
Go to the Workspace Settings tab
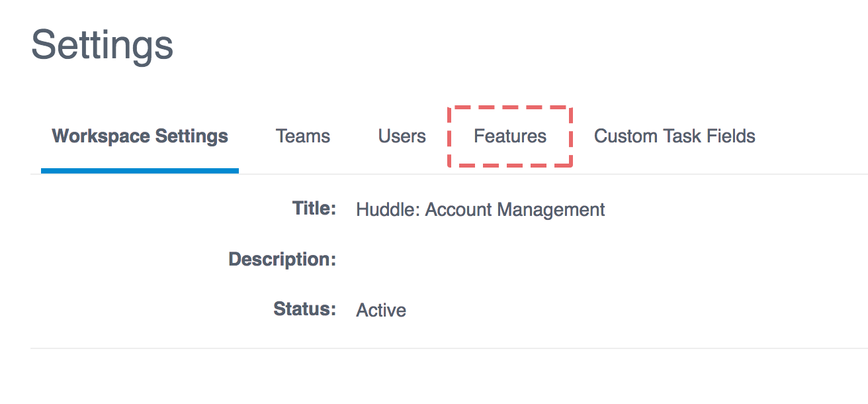(x=140, y=136)
